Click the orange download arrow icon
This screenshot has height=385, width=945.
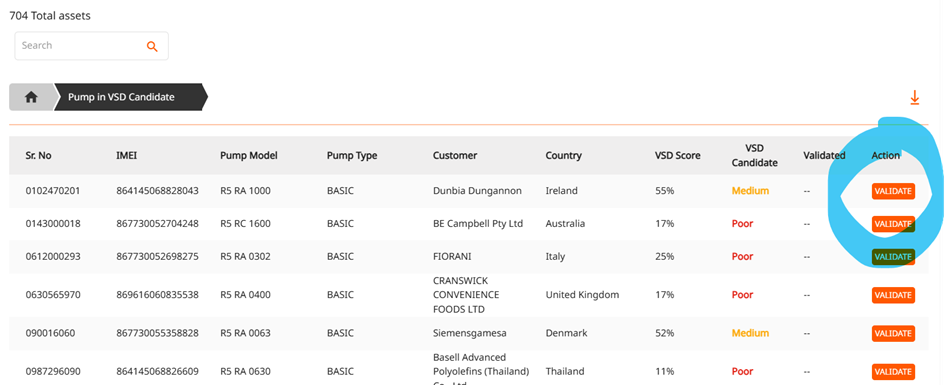pos(914,98)
